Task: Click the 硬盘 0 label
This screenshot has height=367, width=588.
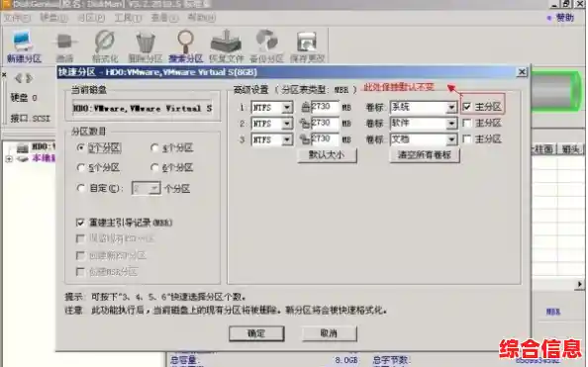Action: 24,98
